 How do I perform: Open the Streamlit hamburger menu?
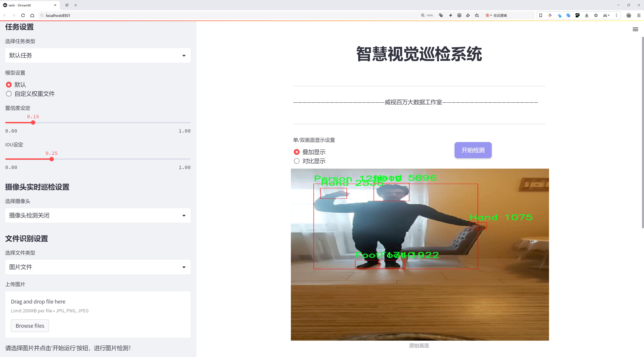635,29
